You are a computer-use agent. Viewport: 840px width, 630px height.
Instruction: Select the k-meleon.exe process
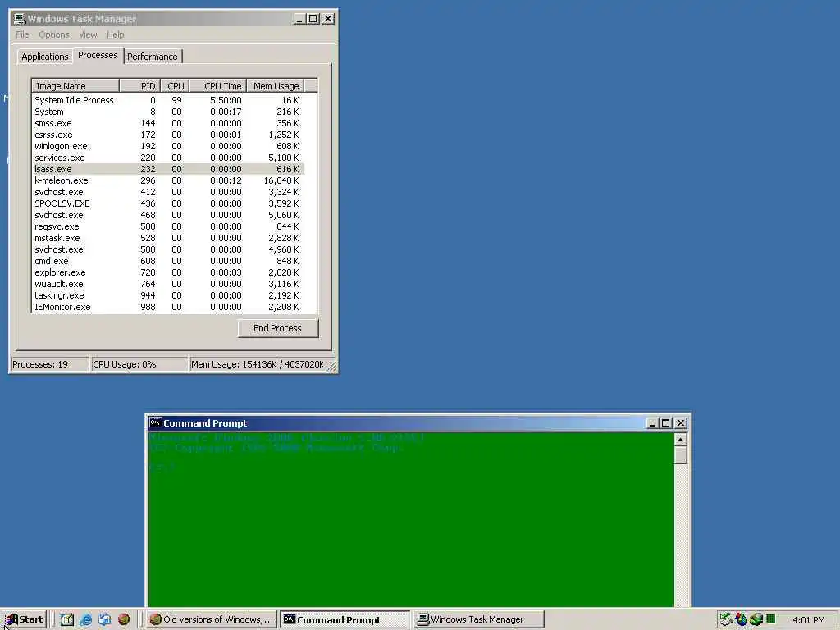167,180
